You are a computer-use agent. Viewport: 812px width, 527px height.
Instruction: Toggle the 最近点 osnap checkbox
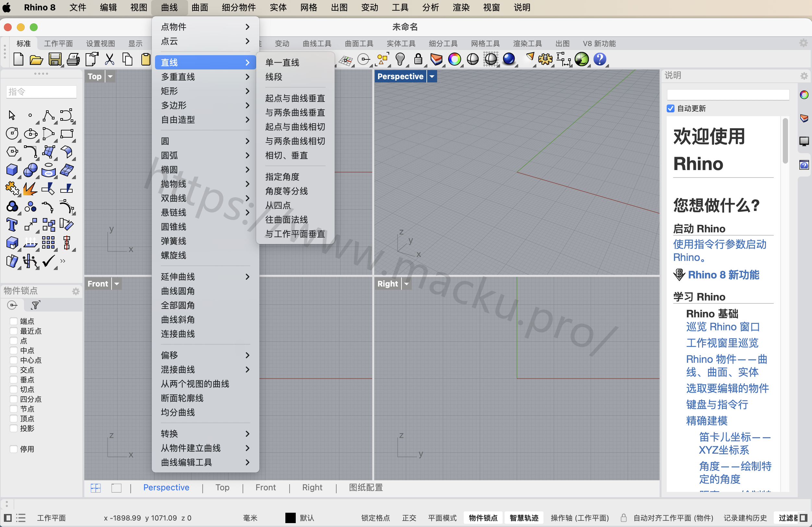point(14,331)
